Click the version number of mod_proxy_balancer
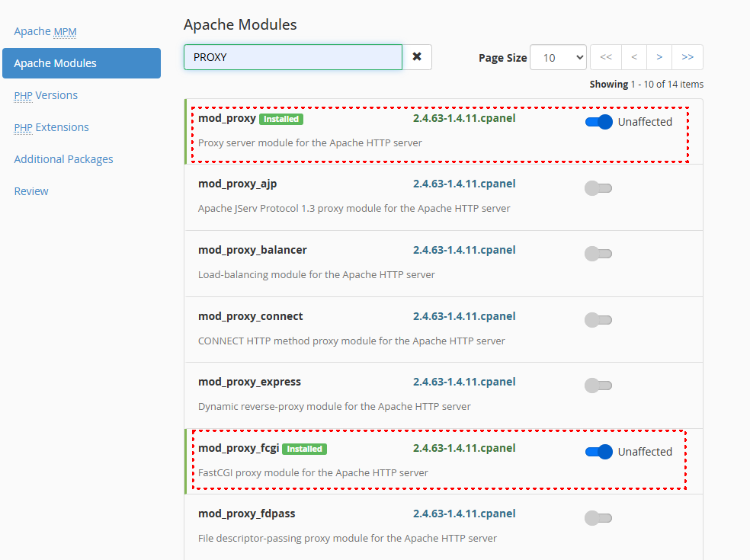The image size is (750, 560). point(464,250)
